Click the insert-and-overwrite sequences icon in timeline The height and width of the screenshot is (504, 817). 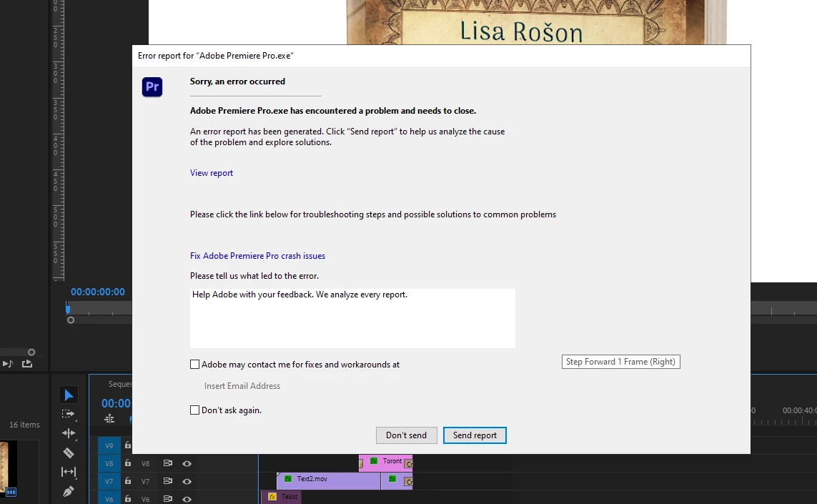click(109, 418)
